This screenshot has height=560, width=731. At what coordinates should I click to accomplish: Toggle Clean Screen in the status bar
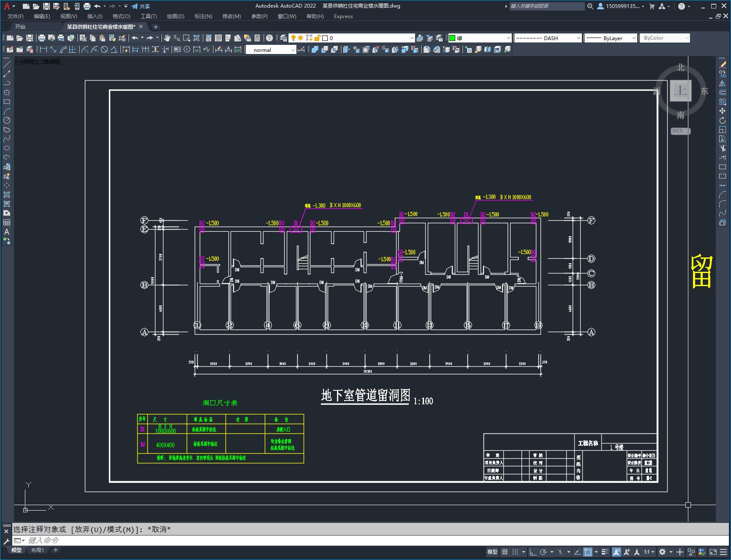click(x=713, y=552)
